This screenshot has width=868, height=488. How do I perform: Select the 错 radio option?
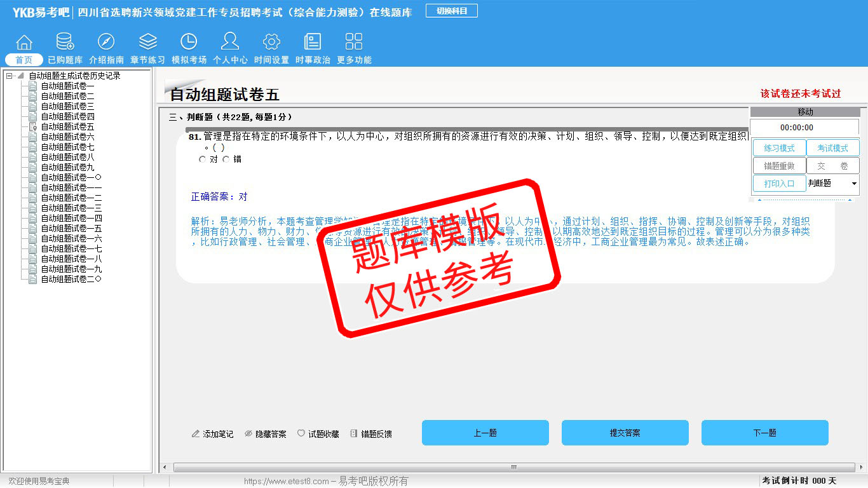tap(226, 159)
